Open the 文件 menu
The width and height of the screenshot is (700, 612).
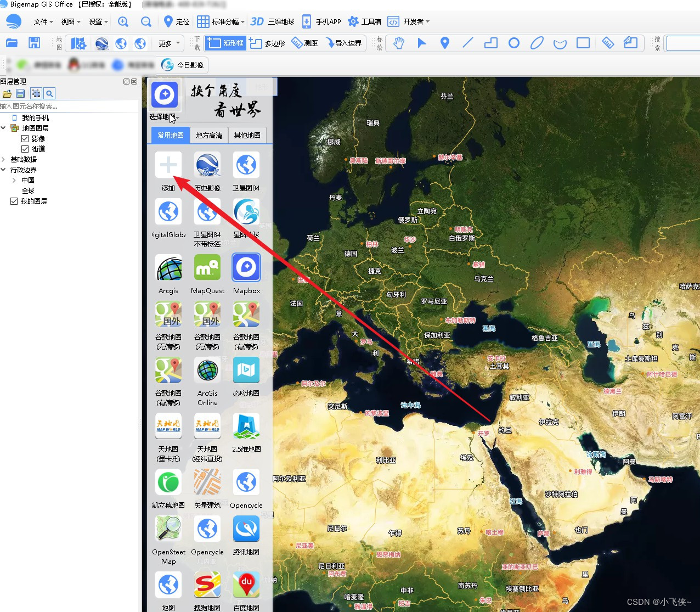pyautogui.click(x=43, y=21)
